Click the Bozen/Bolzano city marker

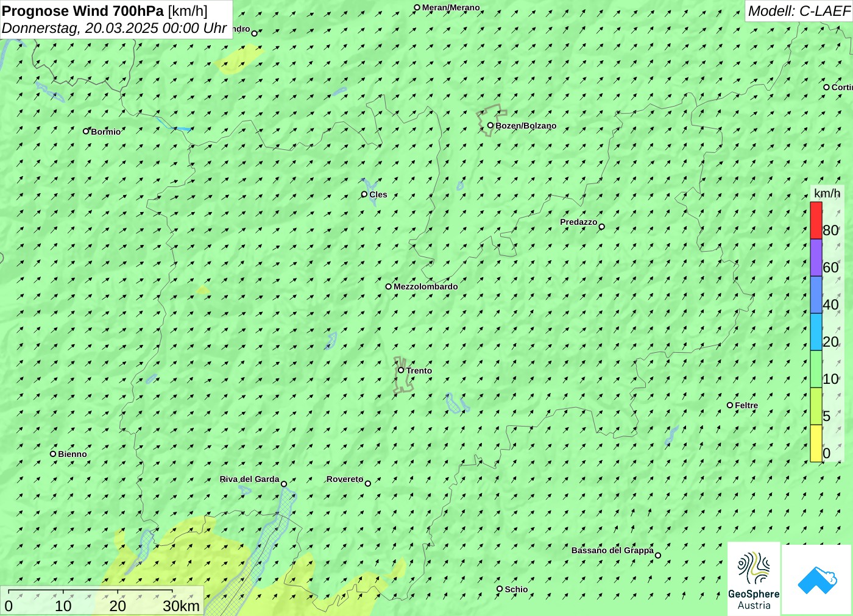490,126
